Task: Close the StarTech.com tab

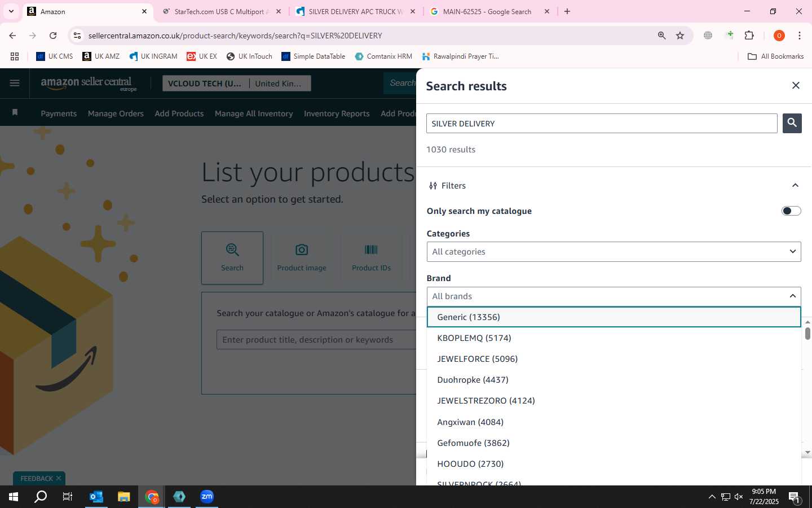Action: click(x=278, y=11)
